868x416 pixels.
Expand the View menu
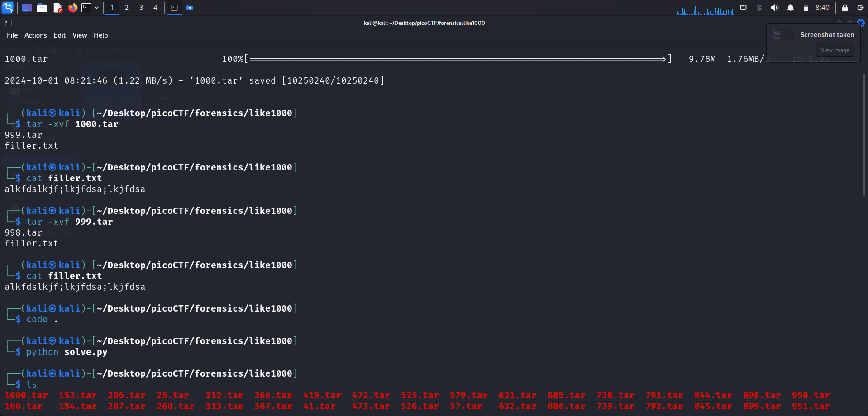click(79, 35)
